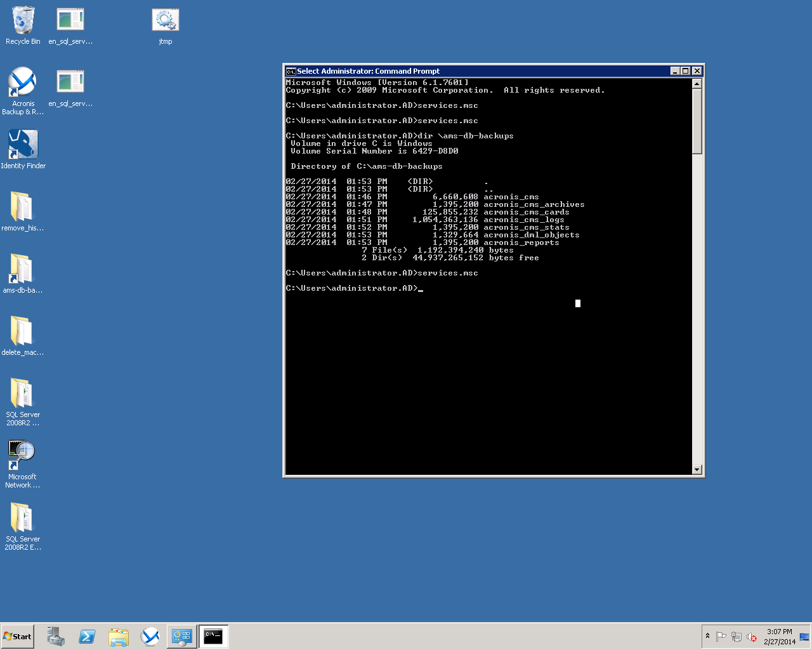Select the top en_sql_serv desktop icon

[70, 26]
